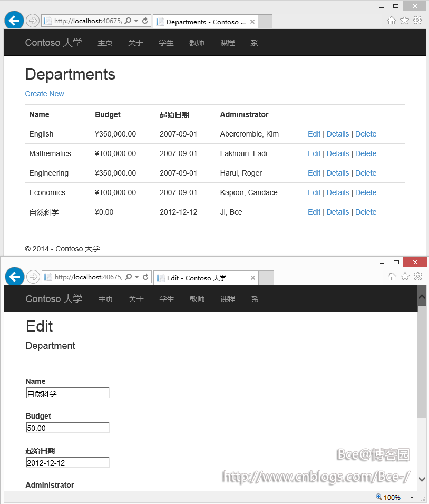This screenshot has height=504, width=429.
Task: View Details of 自然科学 department
Action: (x=338, y=212)
